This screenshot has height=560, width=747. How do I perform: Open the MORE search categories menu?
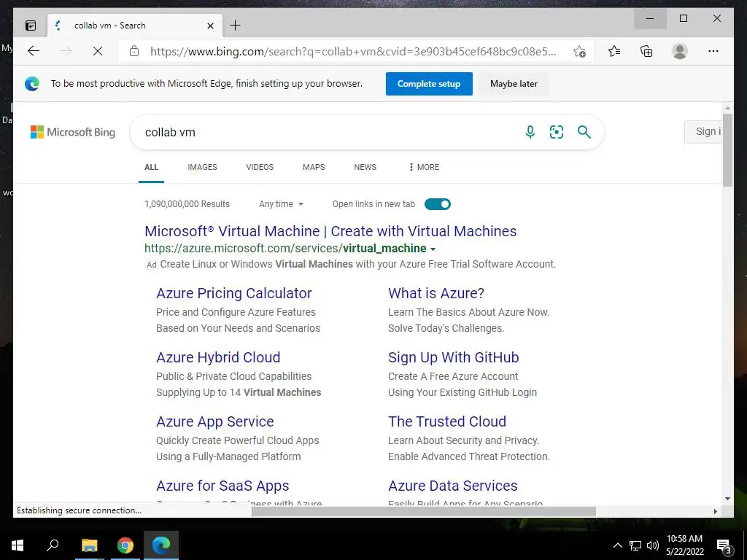[x=424, y=167]
